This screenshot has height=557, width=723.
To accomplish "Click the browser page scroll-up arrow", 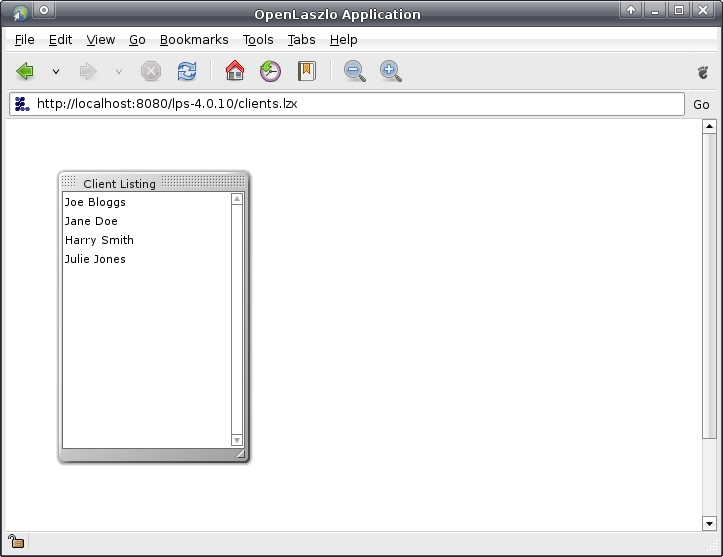I will 710,127.
